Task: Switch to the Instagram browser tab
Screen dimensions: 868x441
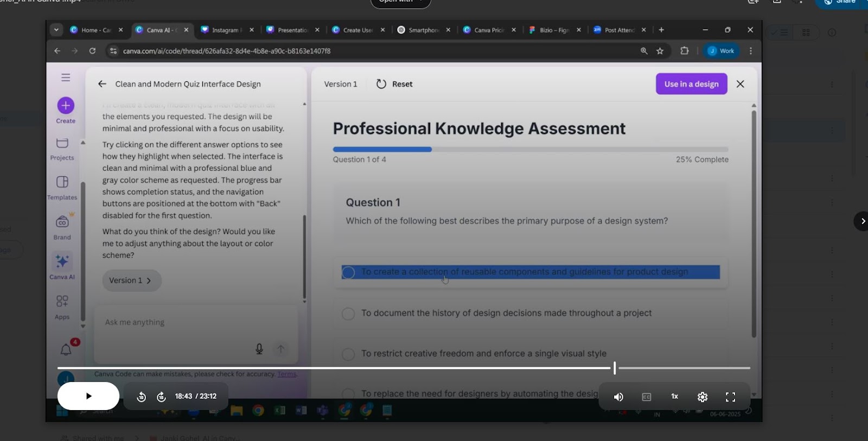Action: point(227,30)
